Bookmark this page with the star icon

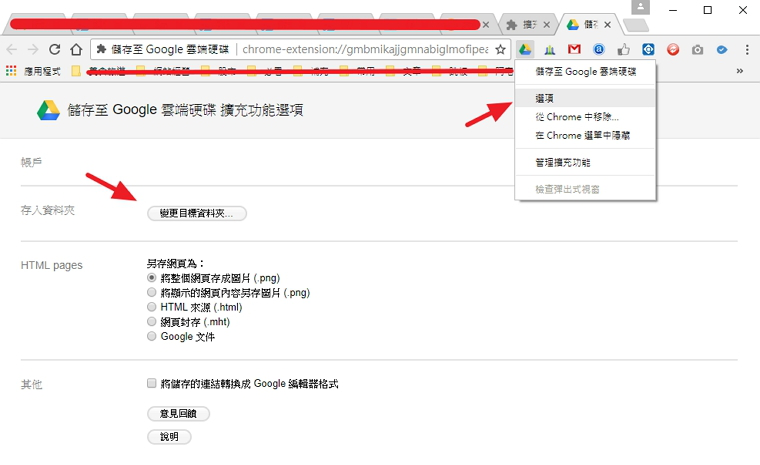coord(500,49)
